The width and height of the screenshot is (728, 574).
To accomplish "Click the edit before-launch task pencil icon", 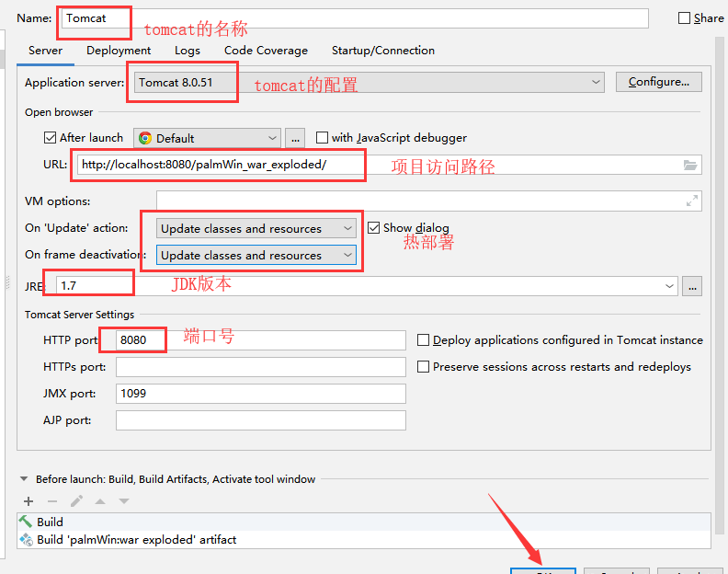I will [76, 501].
